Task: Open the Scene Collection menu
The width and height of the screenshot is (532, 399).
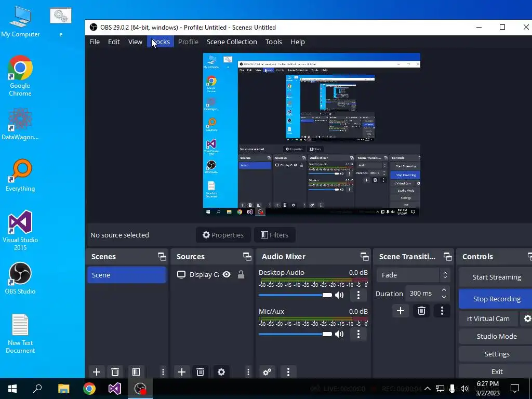Action: click(232, 42)
